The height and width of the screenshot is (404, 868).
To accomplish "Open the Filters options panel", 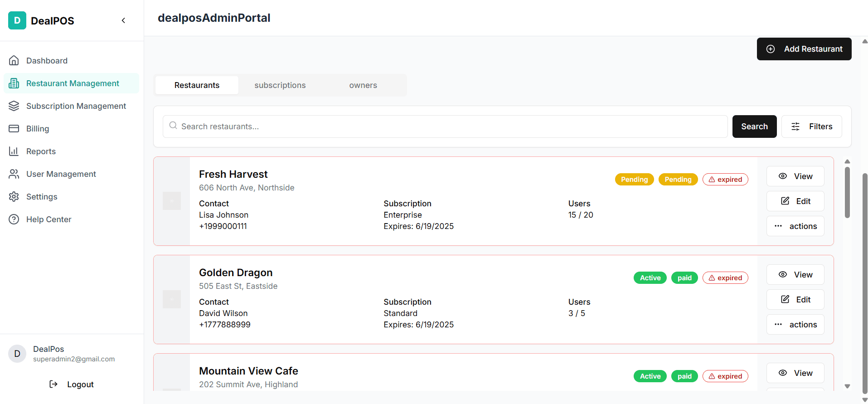I will (x=811, y=127).
